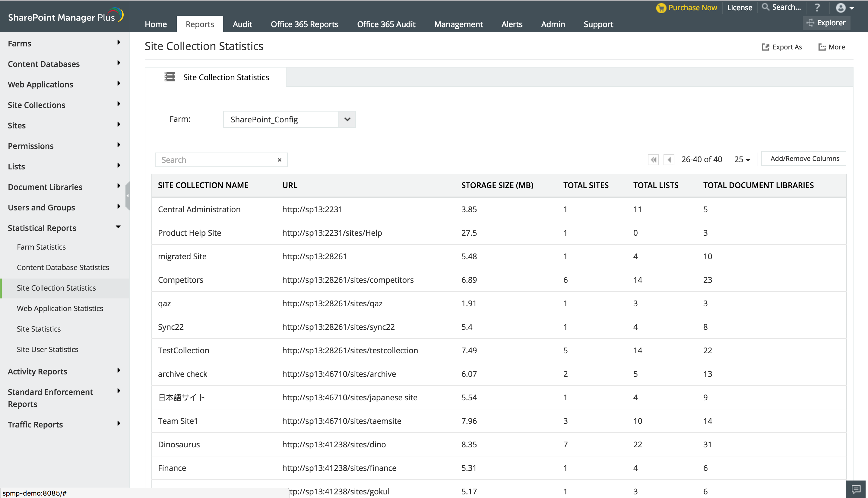
Task: Click Add/Remove Columns button
Action: click(x=804, y=159)
